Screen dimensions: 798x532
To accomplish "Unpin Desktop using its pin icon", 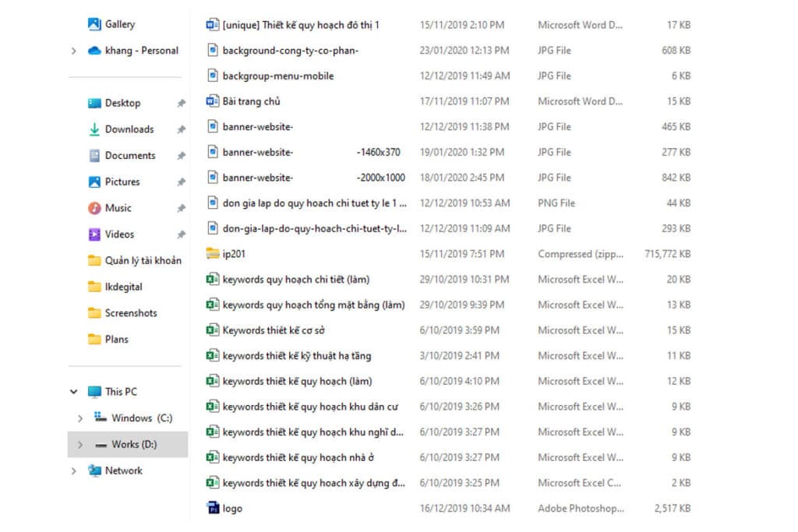I will (x=181, y=104).
